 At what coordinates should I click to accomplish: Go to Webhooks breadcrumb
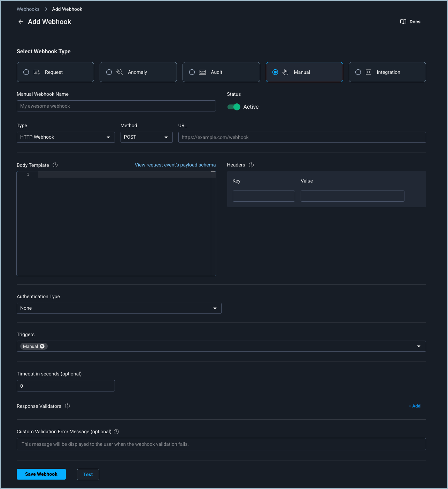click(28, 9)
